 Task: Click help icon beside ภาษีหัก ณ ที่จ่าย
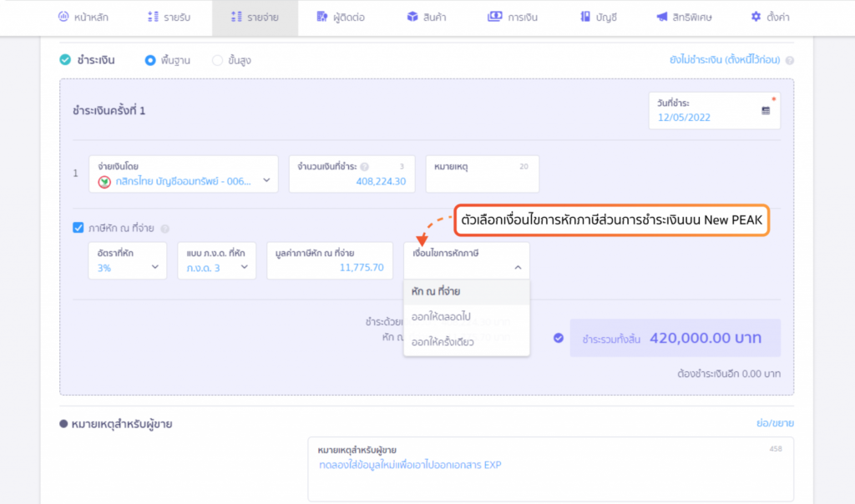click(x=164, y=228)
